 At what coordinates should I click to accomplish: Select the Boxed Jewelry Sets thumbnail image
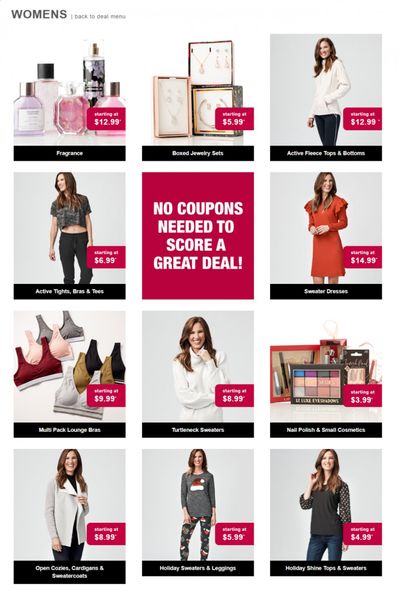click(198, 89)
